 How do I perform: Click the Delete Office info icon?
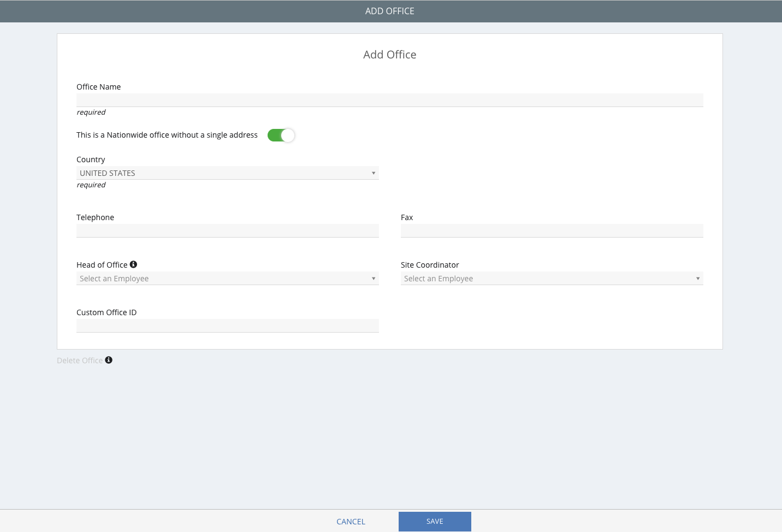tap(109, 360)
